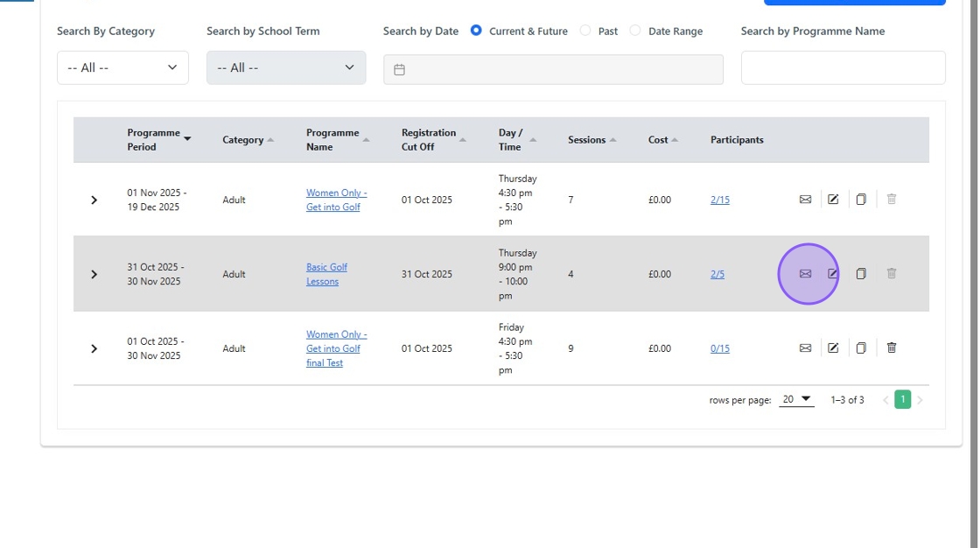Viewport: 980px width, 548px height.
Task: Copy the Women Only - Get into Golf programme
Action: point(861,200)
